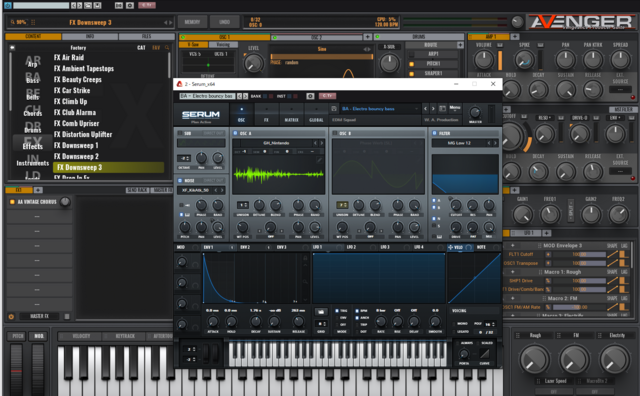Image resolution: width=640 pixels, height=396 pixels.
Task: Click the magnifier zoom icon beside envelope graph
Action: point(305,282)
